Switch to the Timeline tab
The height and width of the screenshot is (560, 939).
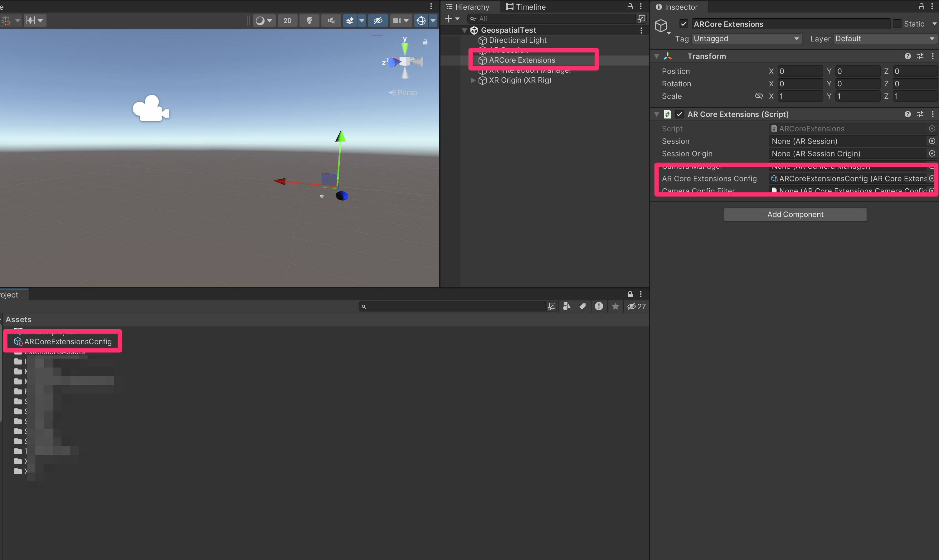click(526, 7)
